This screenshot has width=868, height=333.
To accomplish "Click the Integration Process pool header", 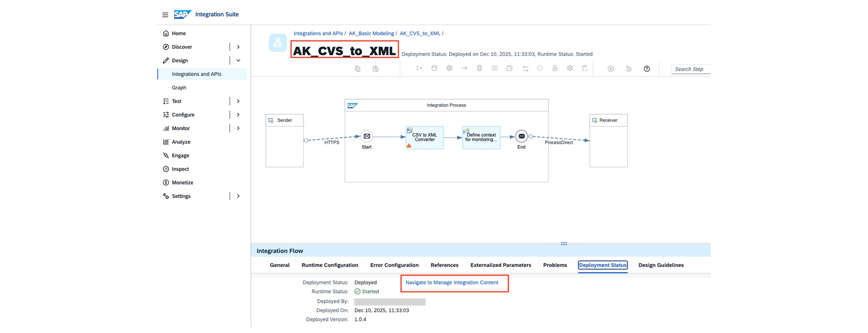I will [446, 105].
